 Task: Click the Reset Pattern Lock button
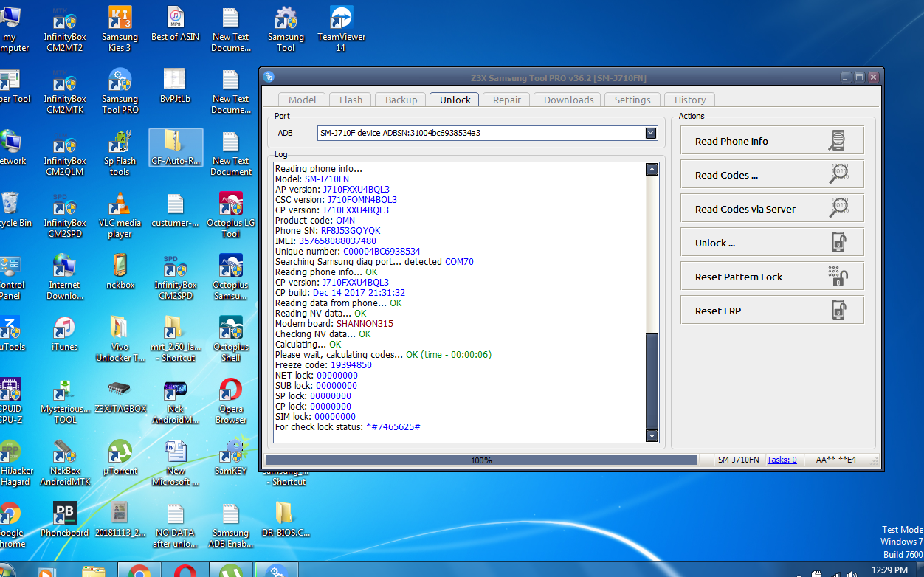(x=772, y=276)
